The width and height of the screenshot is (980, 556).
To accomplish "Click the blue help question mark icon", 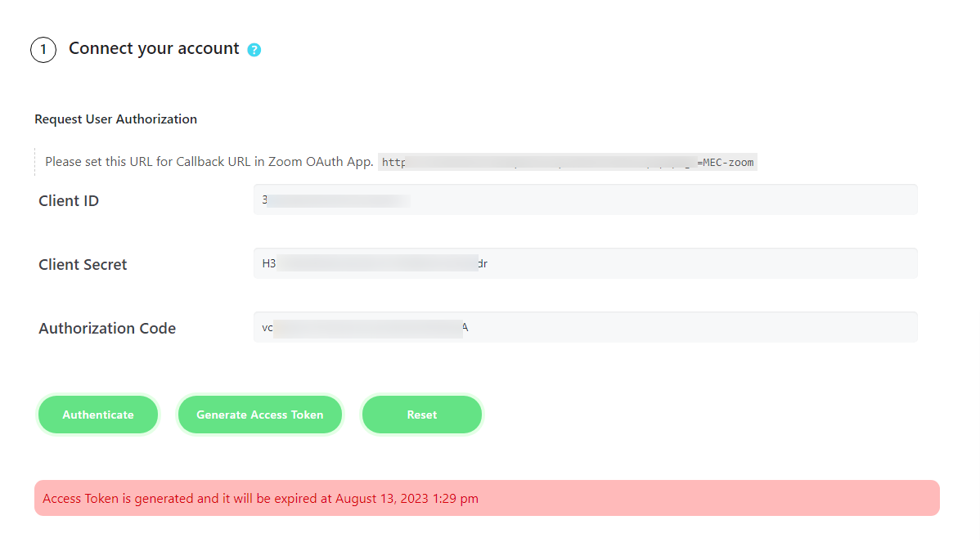I will (x=254, y=50).
